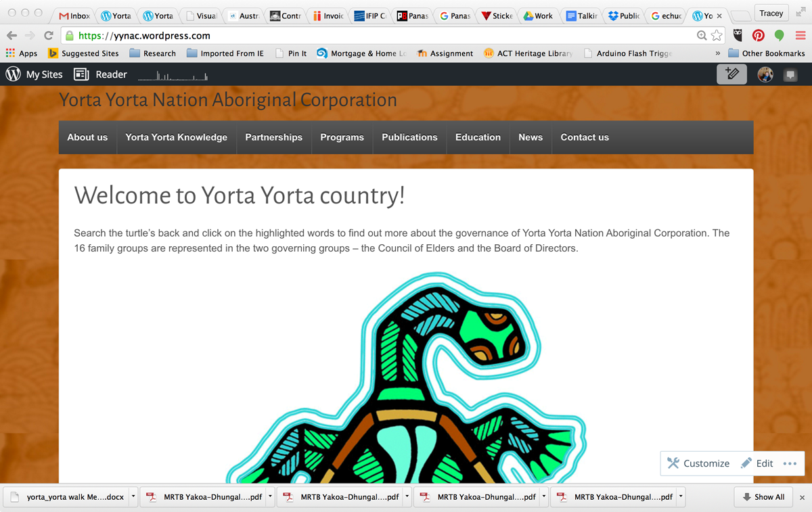Click Show All downloads button
The image size is (812, 512).
763,497
